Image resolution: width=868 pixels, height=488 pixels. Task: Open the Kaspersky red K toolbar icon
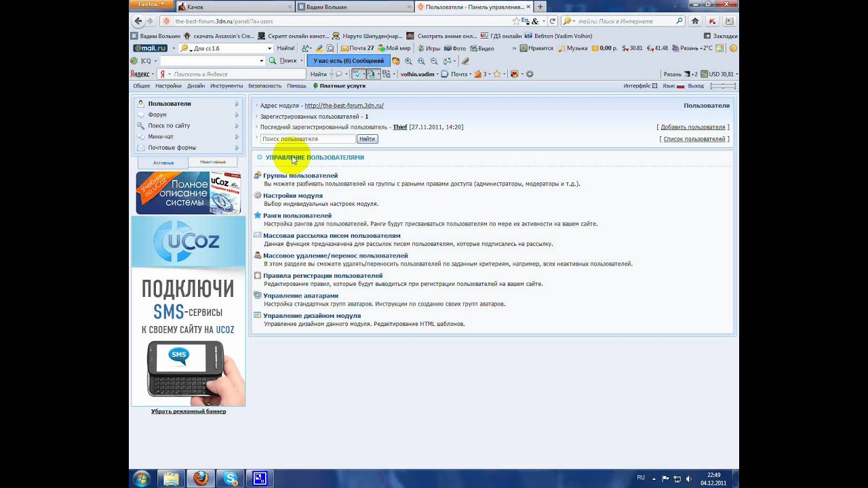[x=712, y=21]
